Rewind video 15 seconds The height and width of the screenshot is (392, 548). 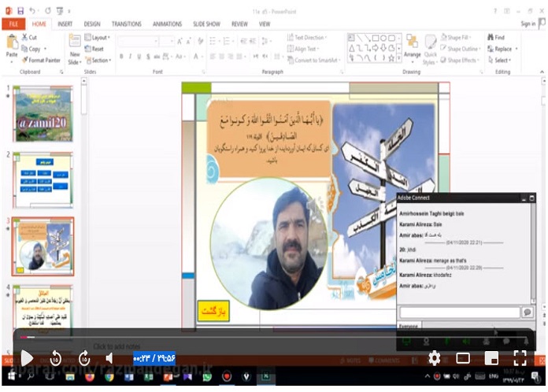[x=56, y=358]
